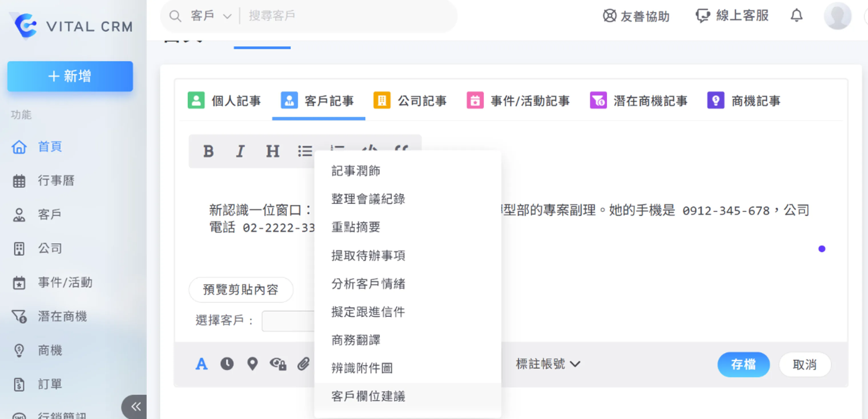This screenshot has height=419, width=868.
Task: Collapse the sidebar with the double-chevron button
Action: point(135,406)
